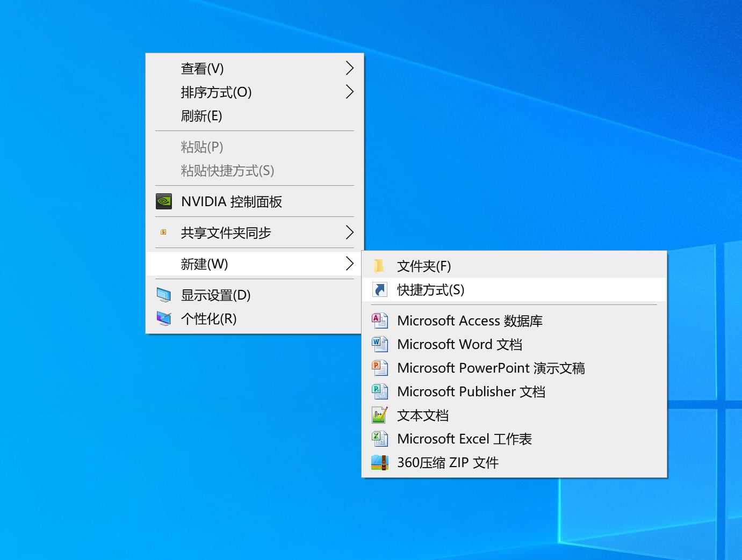Choose 刷新(E) to refresh the desktop

pyautogui.click(x=255, y=115)
